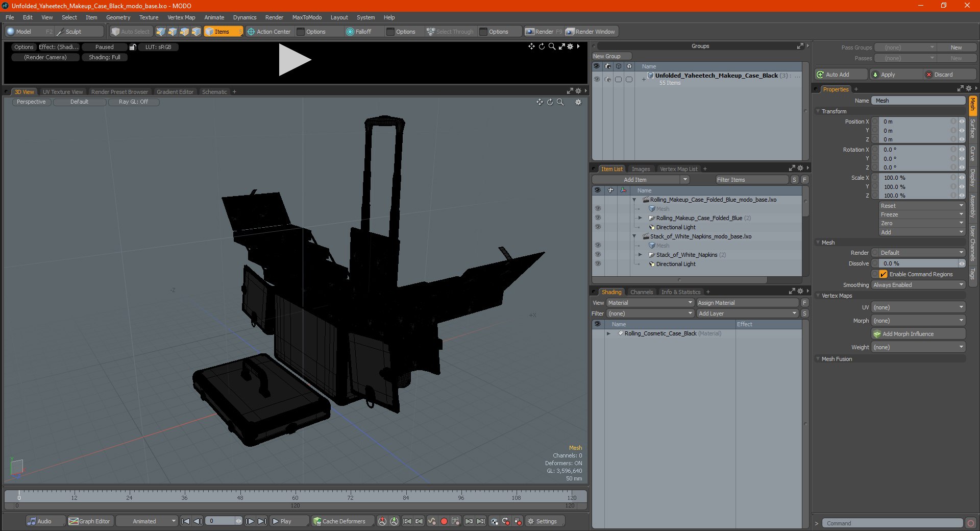
Task: Switch to the Images tab
Action: (x=641, y=169)
